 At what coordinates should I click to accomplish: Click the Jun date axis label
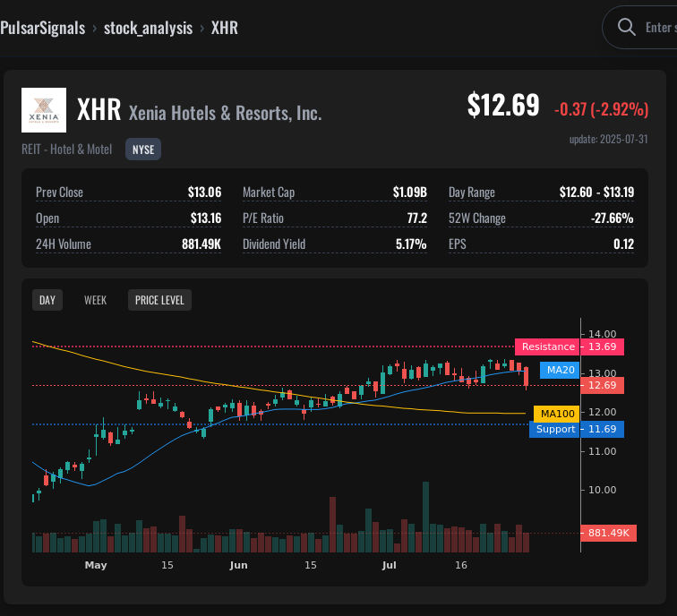[x=239, y=565]
